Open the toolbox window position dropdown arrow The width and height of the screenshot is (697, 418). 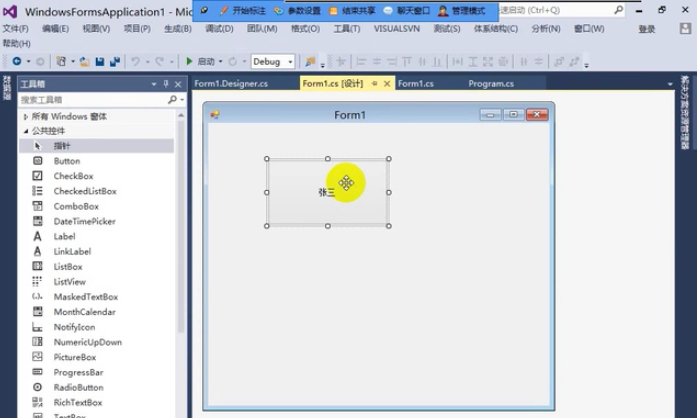[x=154, y=84]
